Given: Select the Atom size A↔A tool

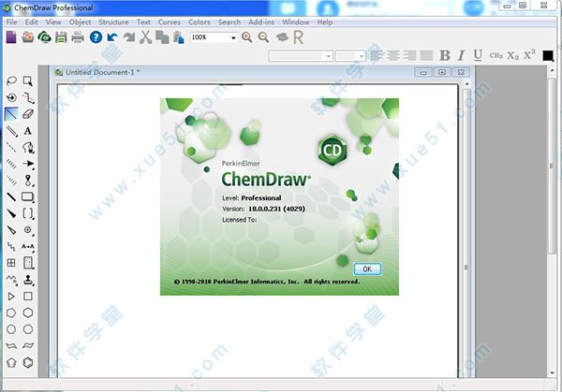Looking at the screenshot, I should 28,246.
